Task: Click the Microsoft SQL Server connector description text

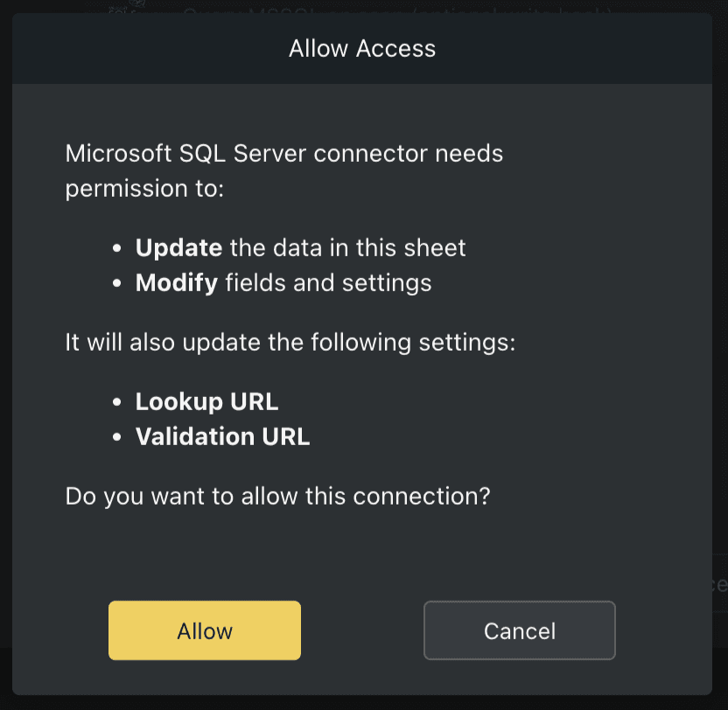Action: click(283, 171)
